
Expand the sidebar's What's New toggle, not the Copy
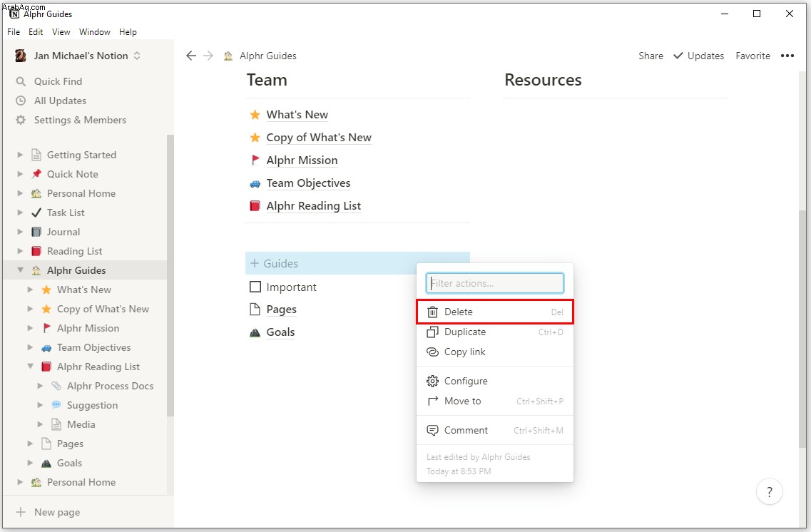(x=30, y=290)
